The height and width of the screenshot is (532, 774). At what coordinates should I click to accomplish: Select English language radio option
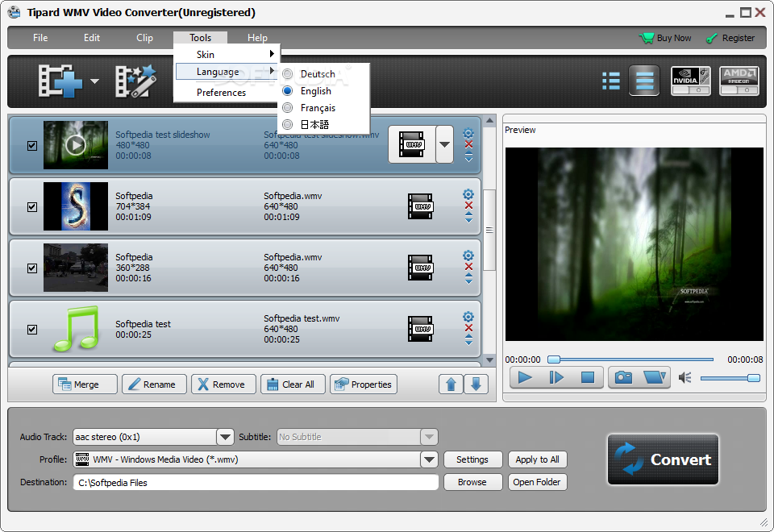coord(288,91)
